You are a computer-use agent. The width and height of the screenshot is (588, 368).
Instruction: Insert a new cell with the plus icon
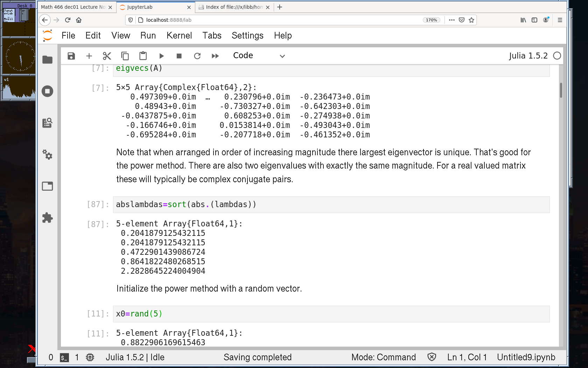click(x=89, y=56)
